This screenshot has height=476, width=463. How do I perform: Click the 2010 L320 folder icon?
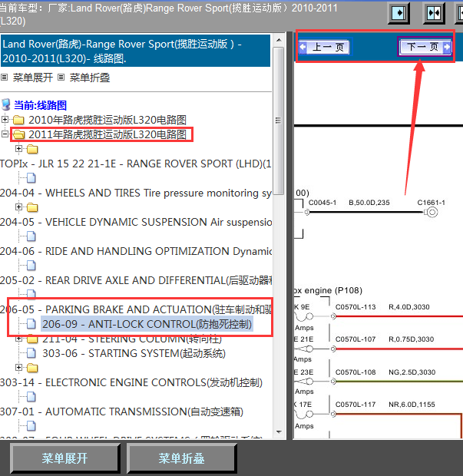(18, 120)
